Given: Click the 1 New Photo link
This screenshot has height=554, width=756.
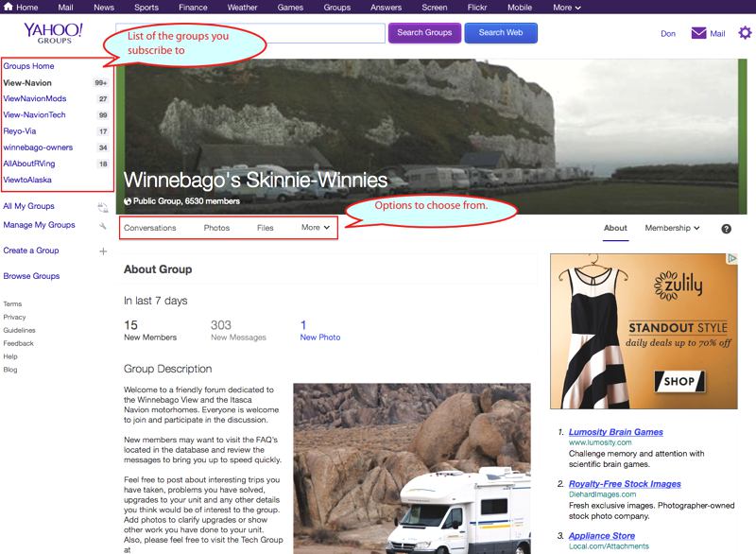Looking at the screenshot, I should point(319,331).
